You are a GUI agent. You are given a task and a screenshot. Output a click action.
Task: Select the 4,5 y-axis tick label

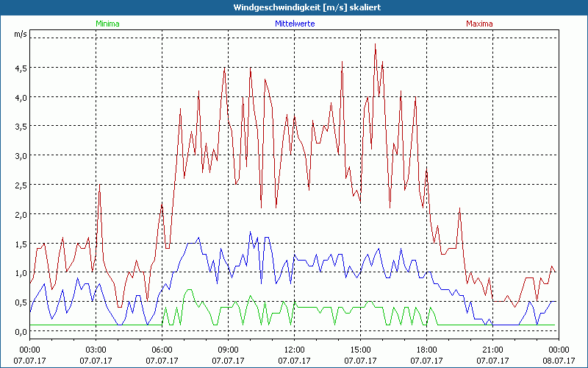click(x=20, y=68)
